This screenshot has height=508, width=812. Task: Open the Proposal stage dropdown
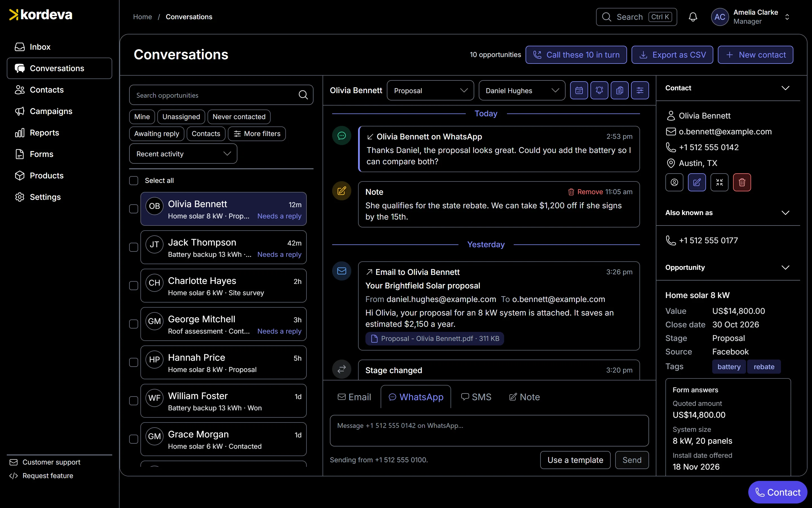tap(430, 90)
